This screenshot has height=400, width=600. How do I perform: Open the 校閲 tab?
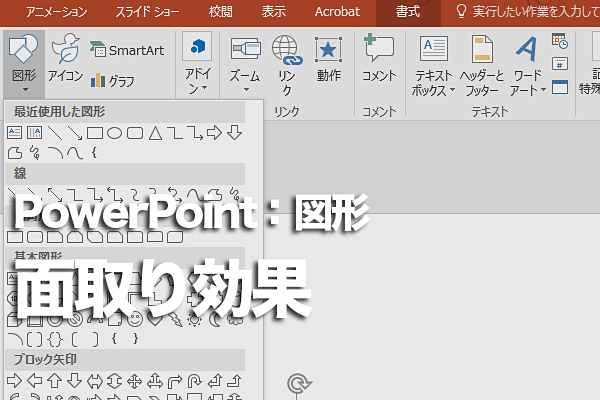point(221,12)
